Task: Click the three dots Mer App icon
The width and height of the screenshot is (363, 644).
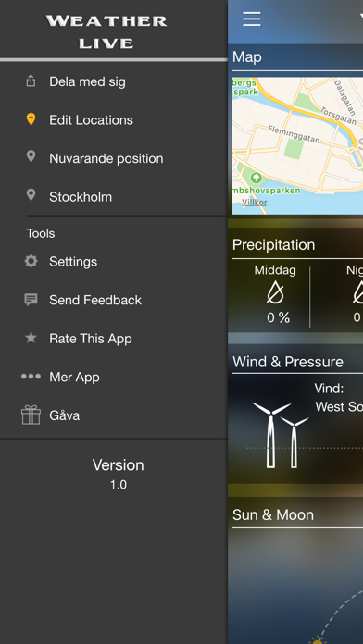Action: 31,377
